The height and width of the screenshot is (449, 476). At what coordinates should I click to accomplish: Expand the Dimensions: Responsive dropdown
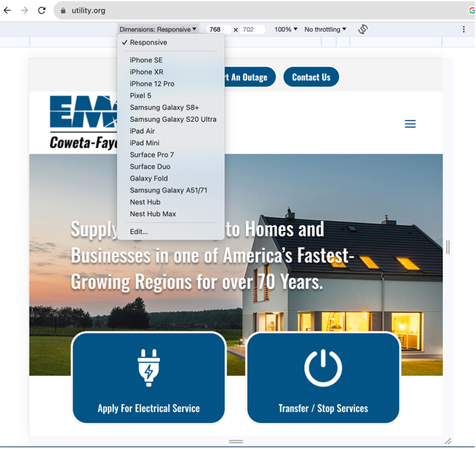click(158, 29)
